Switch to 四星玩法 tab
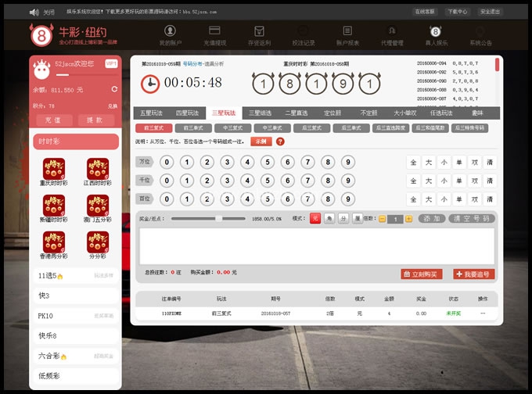 [x=187, y=113]
